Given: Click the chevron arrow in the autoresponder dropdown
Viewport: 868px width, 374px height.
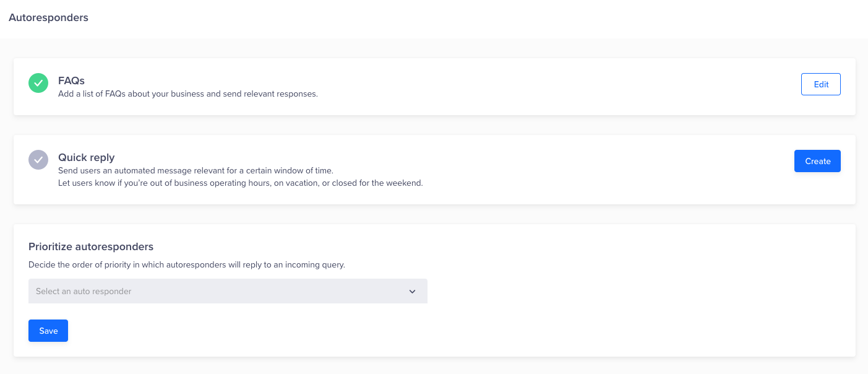Looking at the screenshot, I should pos(413,292).
